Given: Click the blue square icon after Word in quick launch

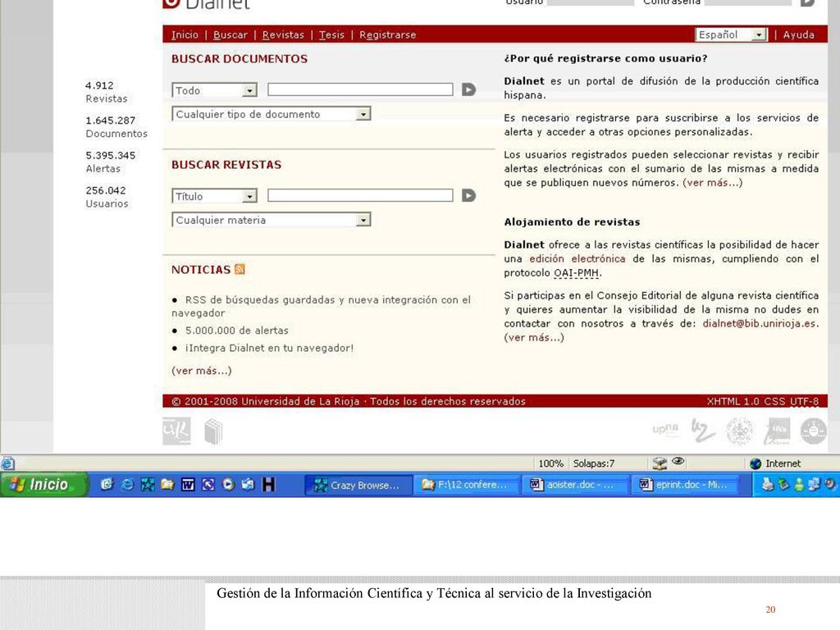Looking at the screenshot, I should [208, 484].
